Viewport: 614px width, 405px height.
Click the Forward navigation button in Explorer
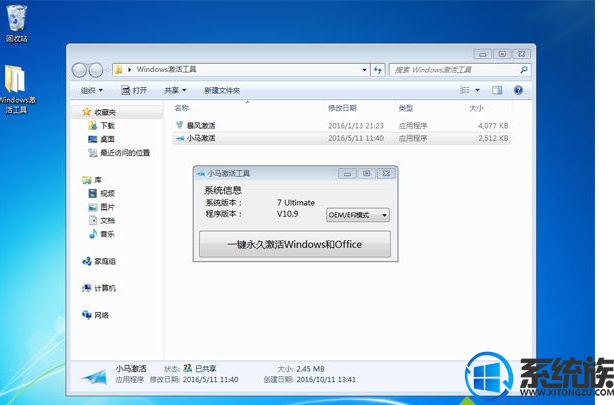(x=96, y=70)
